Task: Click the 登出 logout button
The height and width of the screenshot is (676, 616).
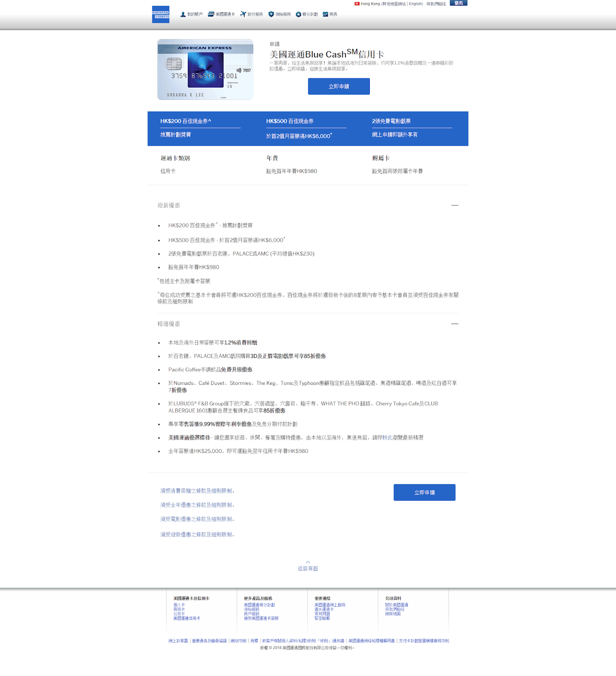Action: 459,3
